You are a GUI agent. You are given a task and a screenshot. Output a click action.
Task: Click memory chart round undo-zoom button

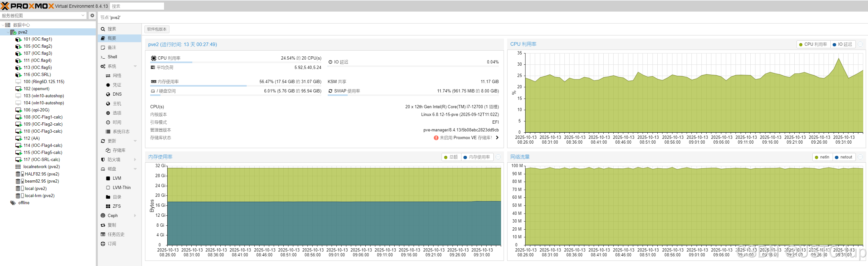498,157
